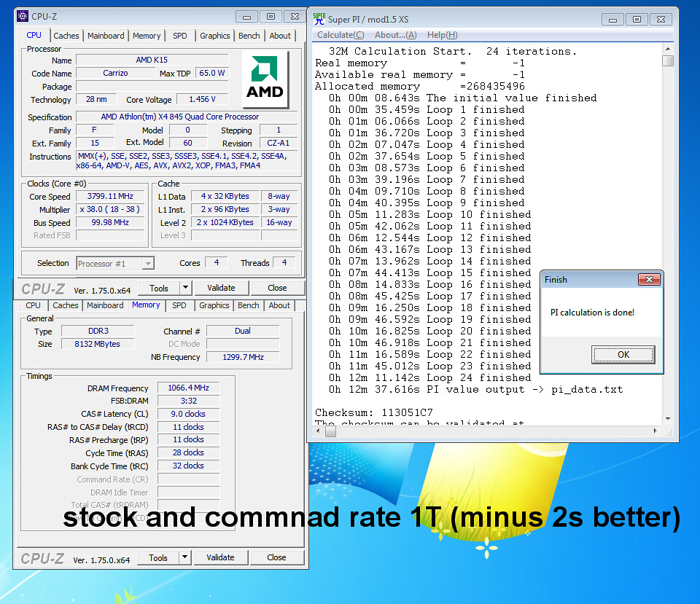700x604 pixels.
Task: Open Mainboard tab in upper CPU-Z
Action: click(x=106, y=36)
